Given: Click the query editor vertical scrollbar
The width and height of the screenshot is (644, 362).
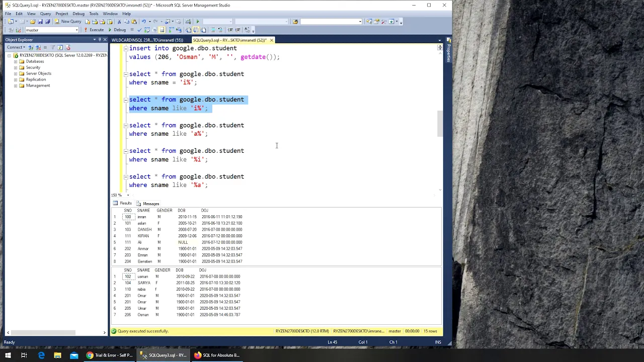Looking at the screenshot, I should 440,123.
